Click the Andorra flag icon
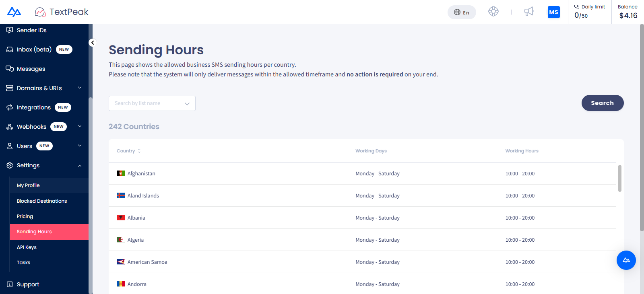Viewport: 644px width, 294px height. point(121,284)
